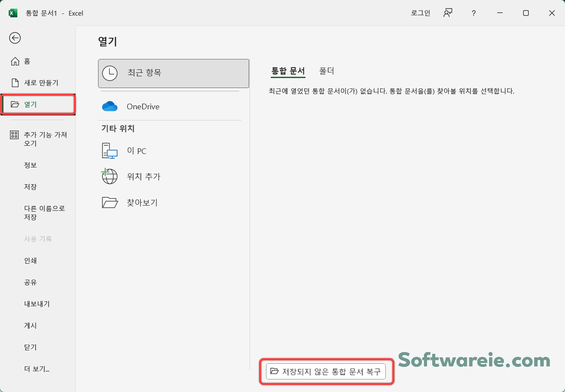Select the 통합 문서 tab
The image size is (565, 392).
tap(288, 71)
